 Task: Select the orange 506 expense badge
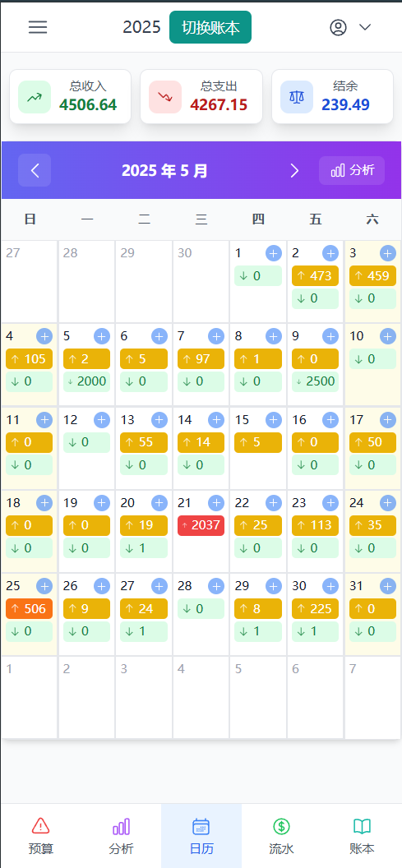point(30,609)
